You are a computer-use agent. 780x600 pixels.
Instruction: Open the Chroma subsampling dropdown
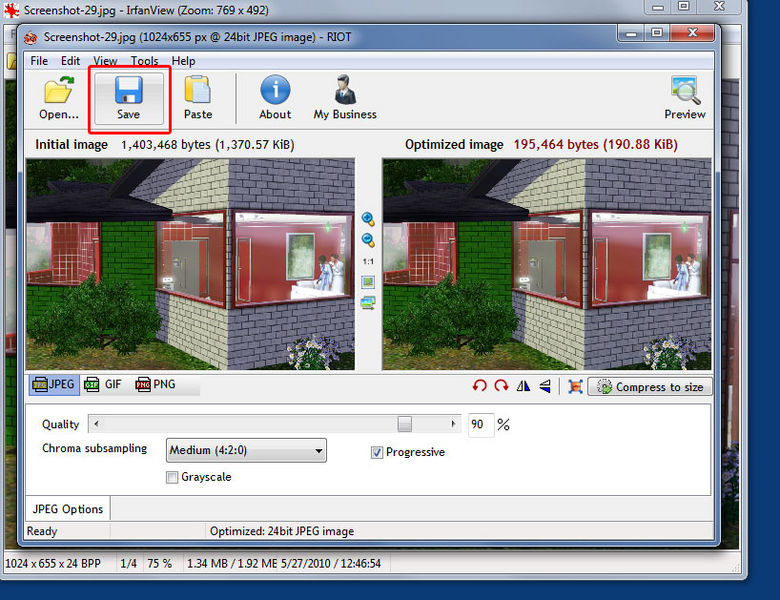pyautogui.click(x=246, y=450)
